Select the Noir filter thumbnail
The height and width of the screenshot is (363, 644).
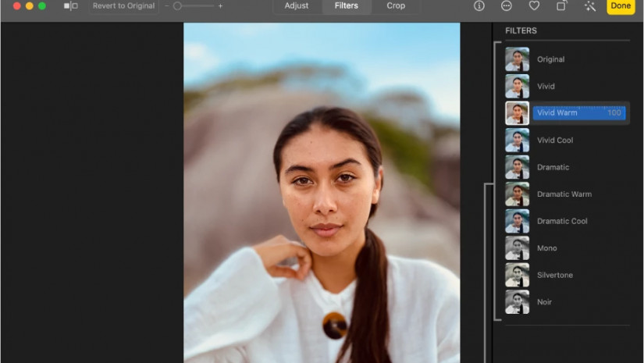517,302
